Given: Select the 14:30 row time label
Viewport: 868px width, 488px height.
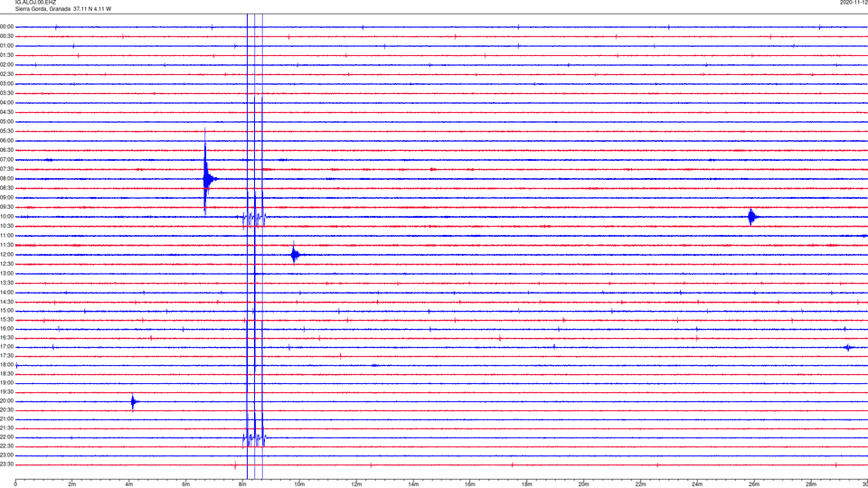Looking at the screenshot, I should pos(6,302).
